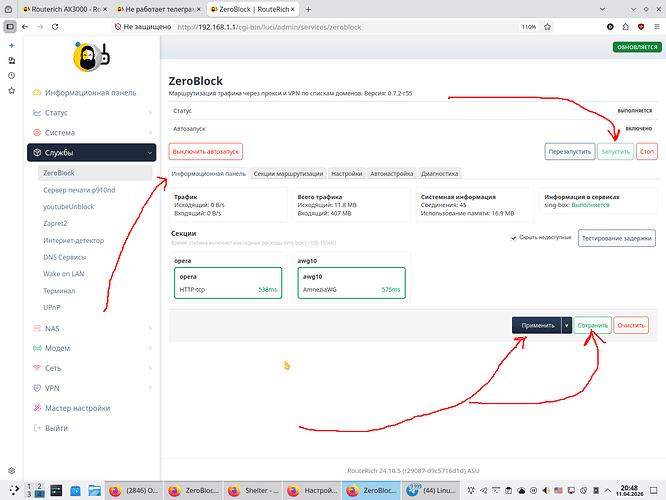
Task: Click the red shield extension icon
Action: (x=641, y=27)
